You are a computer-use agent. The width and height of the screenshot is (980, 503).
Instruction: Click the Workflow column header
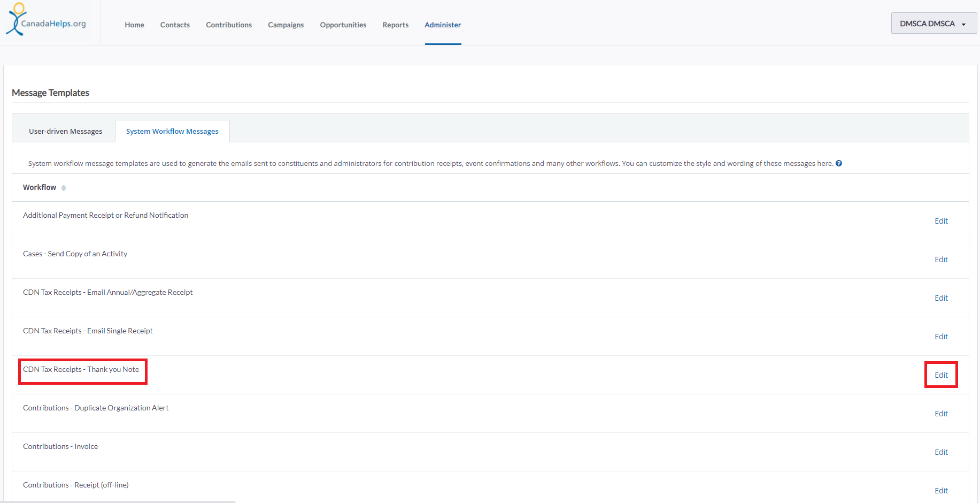tap(40, 187)
